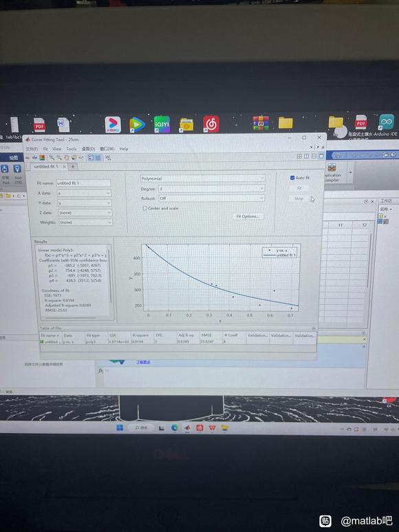Open the Fit menu

(45, 149)
